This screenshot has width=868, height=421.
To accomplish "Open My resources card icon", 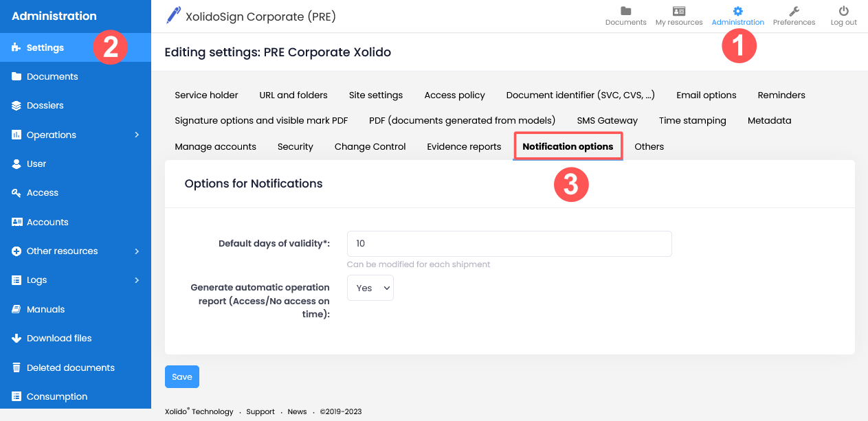I will pyautogui.click(x=679, y=11).
